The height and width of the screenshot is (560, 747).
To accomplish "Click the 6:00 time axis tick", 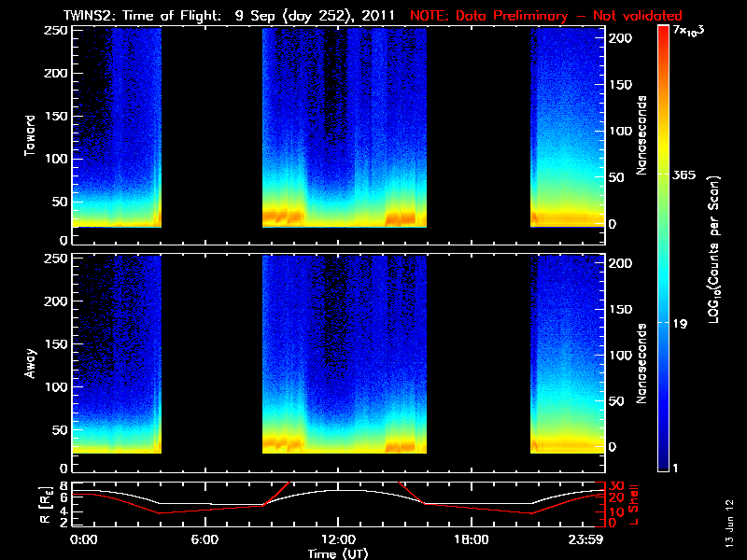I will point(204,539).
